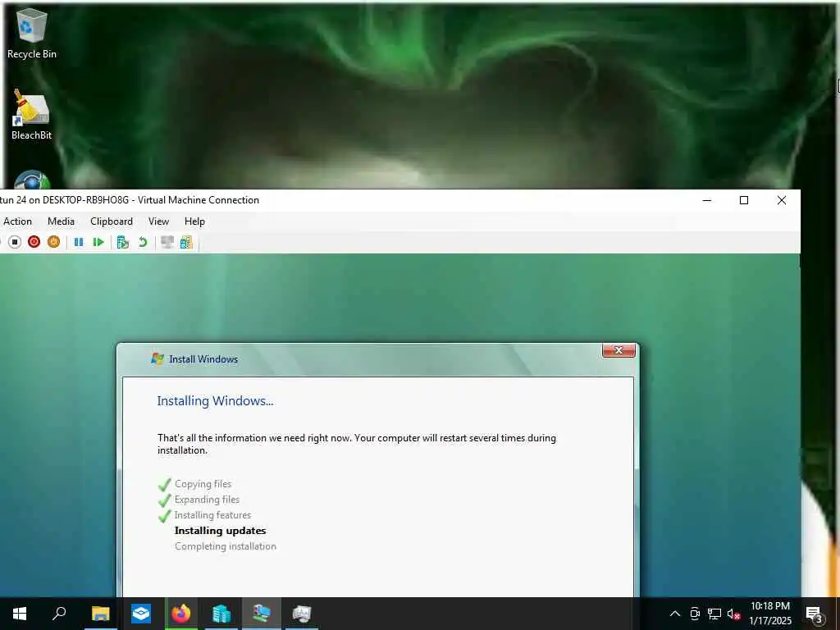This screenshot has width=840, height=630.
Task: Click the Installing features green checkmark
Action: pos(164,515)
